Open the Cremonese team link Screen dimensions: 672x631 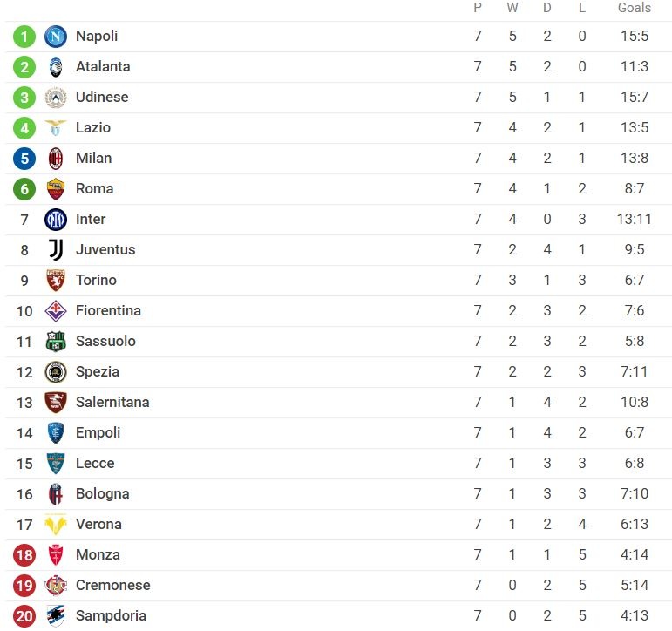(112, 586)
